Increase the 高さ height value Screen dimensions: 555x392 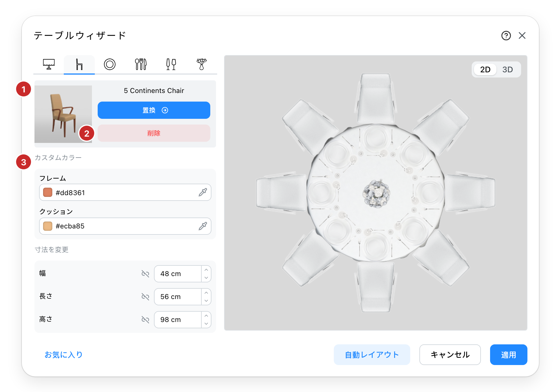[206, 316]
